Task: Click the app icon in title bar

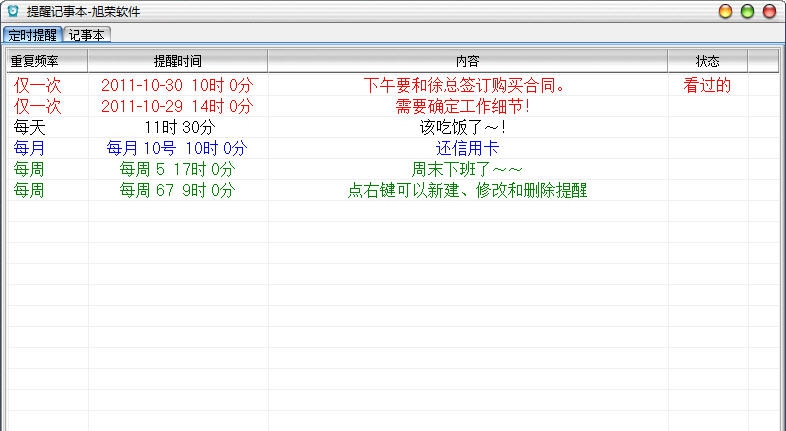Action: 13,11
